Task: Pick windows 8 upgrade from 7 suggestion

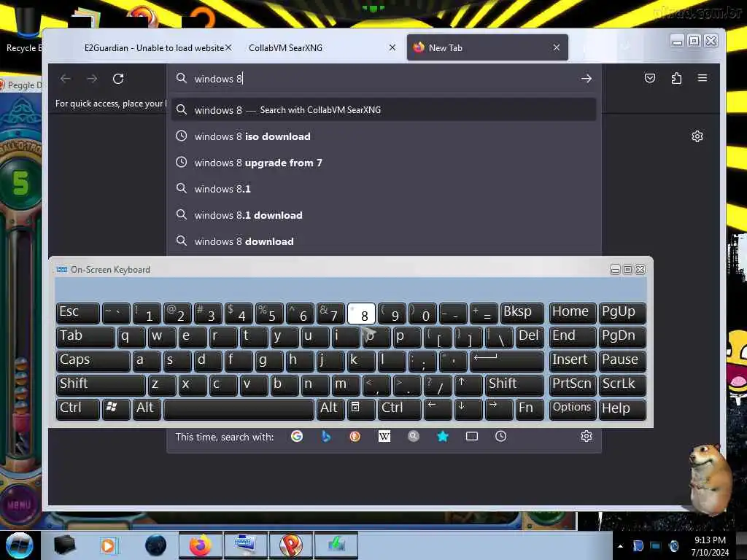Action: pyautogui.click(x=384, y=163)
